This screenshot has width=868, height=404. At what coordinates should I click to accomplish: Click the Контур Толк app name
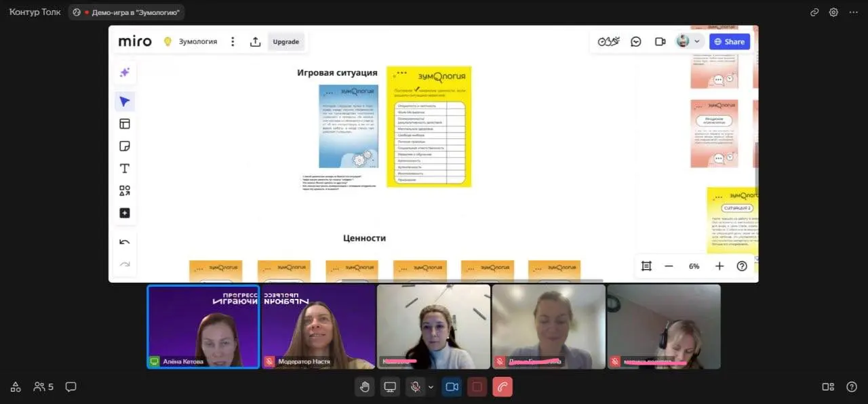point(35,12)
